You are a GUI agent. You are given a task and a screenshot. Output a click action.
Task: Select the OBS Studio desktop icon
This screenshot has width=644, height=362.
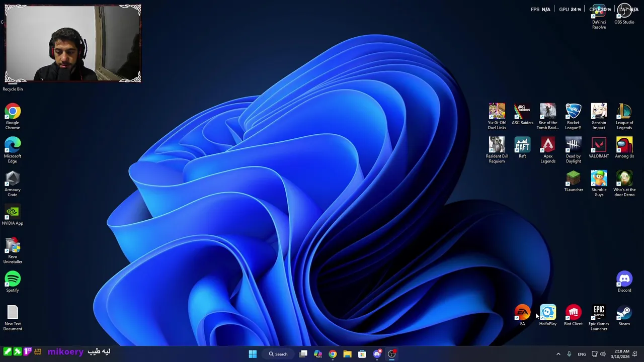pos(624,14)
